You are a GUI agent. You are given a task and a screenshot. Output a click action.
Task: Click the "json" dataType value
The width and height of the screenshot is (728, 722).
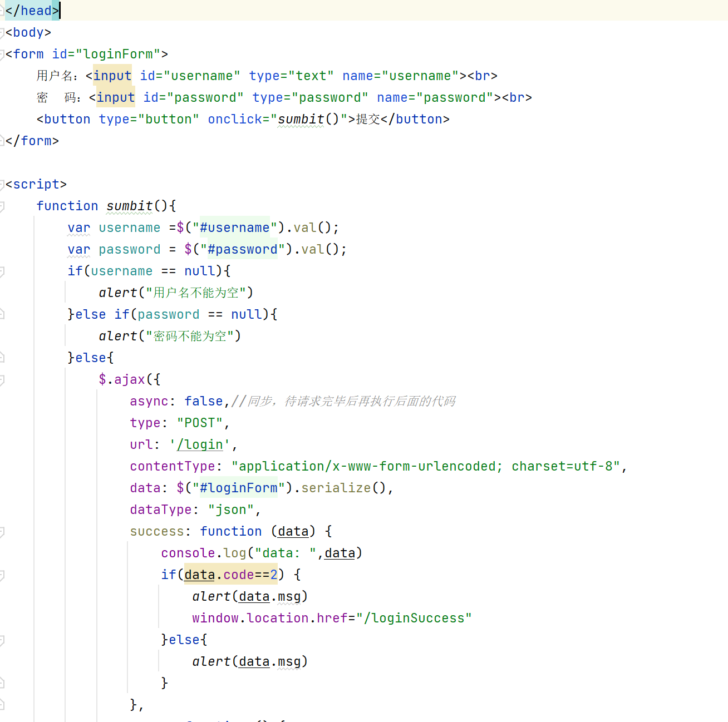click(231, 510)
